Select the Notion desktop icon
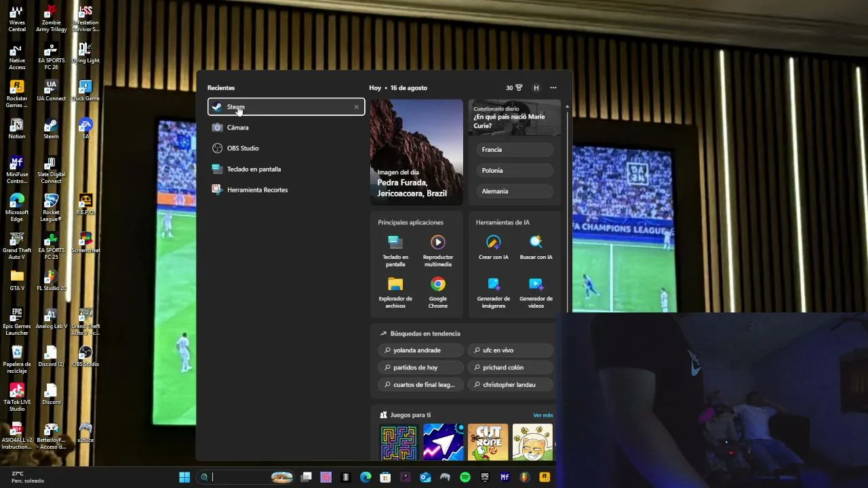Viewport: 868px width, 488px height. (x=17, y=129)
